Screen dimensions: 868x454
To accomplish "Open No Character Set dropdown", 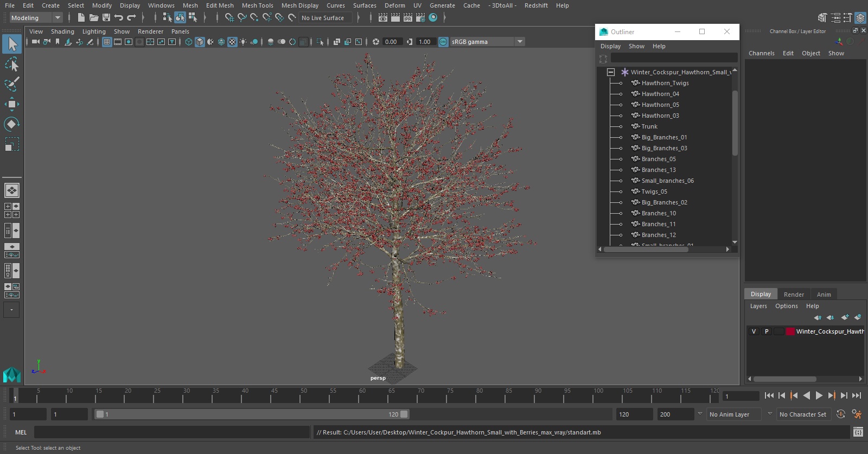I will [x=803, y=414].
